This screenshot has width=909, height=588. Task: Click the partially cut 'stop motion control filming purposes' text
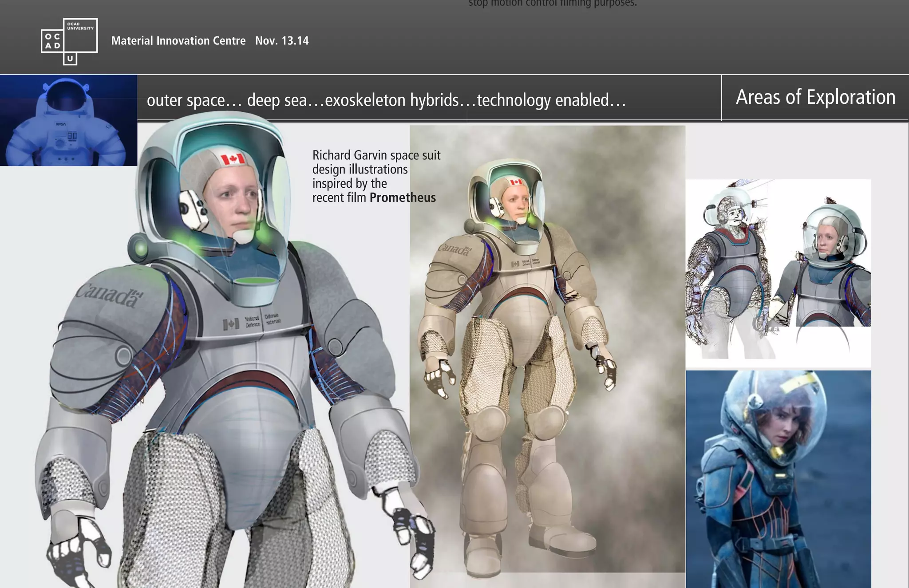tap(553, 4)
